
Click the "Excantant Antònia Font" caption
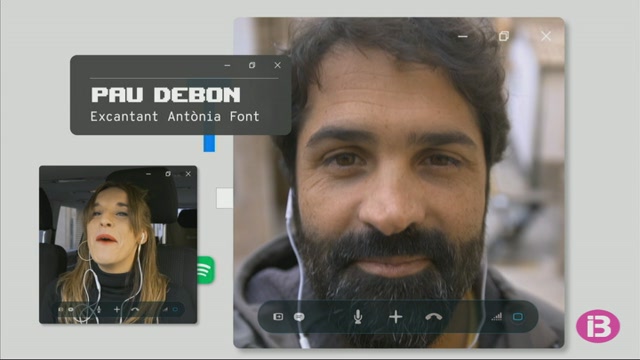pyautogui.click(x=175, y=117)
